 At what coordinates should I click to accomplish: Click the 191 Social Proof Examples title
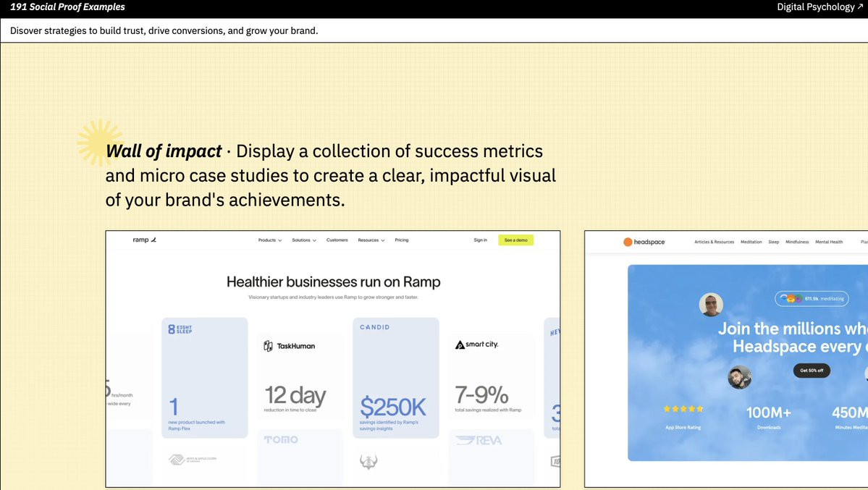pos(67,7)
